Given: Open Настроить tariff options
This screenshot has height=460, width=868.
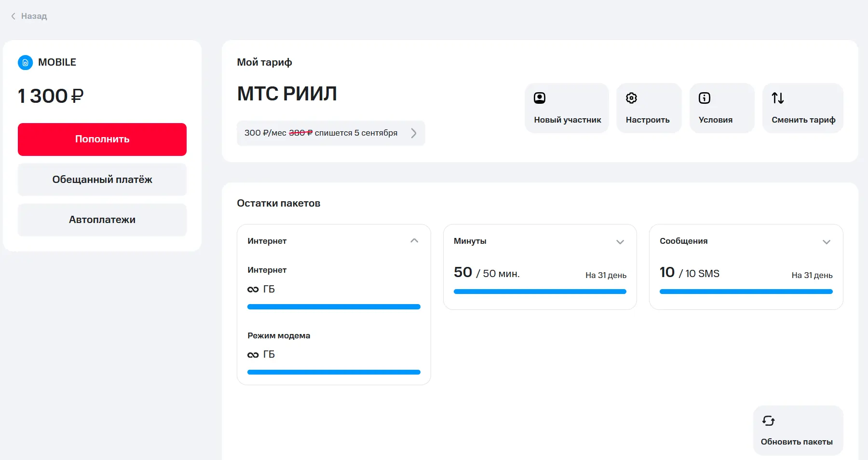Looking at the screenshot, I should (649, 108).
